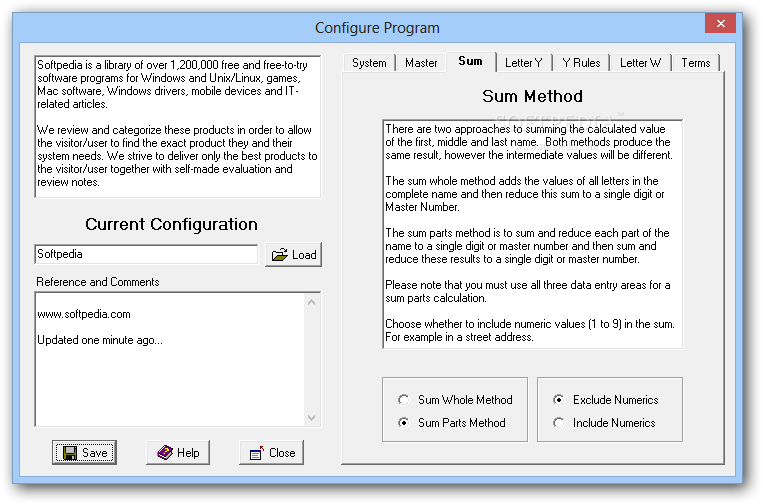The height and width of the screenshot is (504, 763).
Task: Open the Y Rules tab
Action: point(581,63)
